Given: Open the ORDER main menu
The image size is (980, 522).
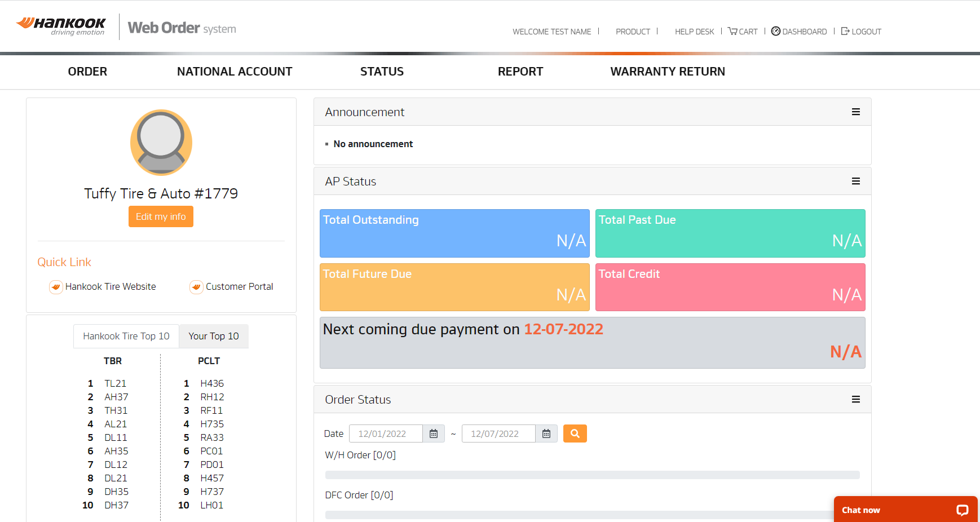Looking at the screenshot, I should pos(87,72).
